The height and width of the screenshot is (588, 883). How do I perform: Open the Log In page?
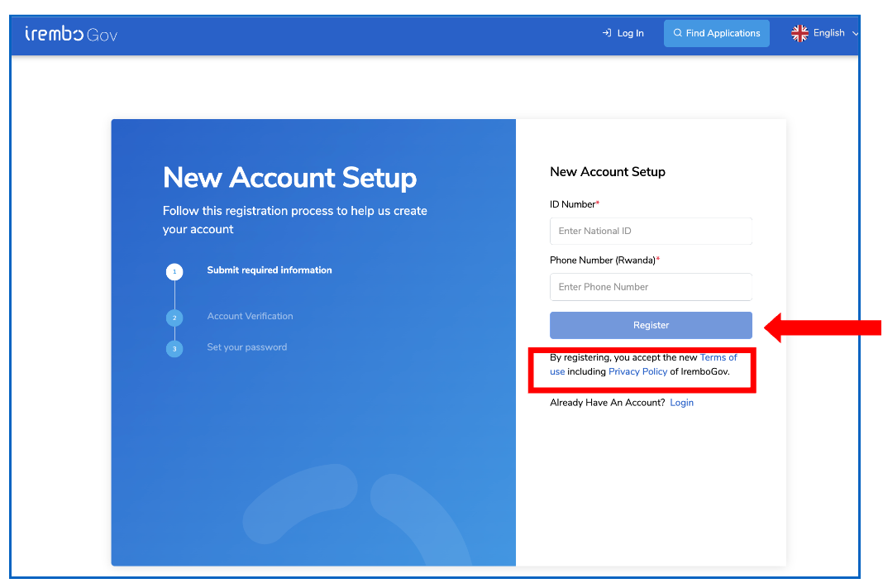pos(623,33)
